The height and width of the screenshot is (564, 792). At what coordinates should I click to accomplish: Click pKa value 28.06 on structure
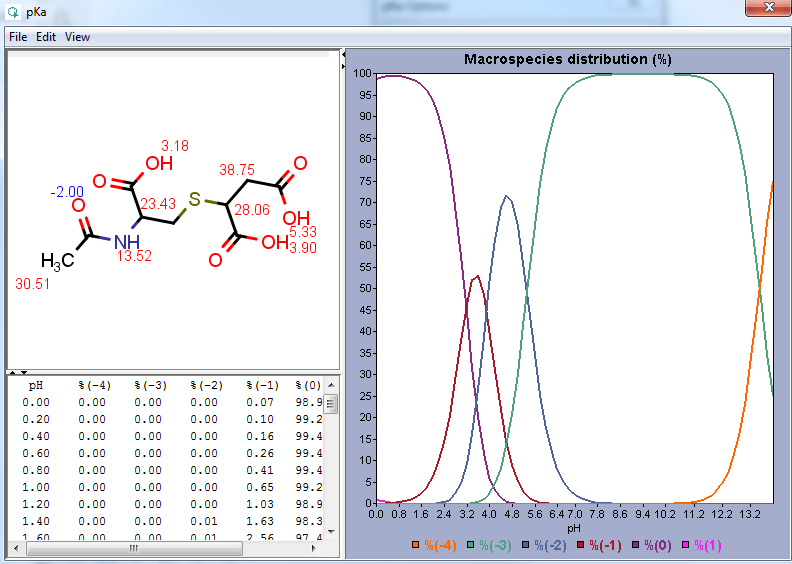[252, 210]
